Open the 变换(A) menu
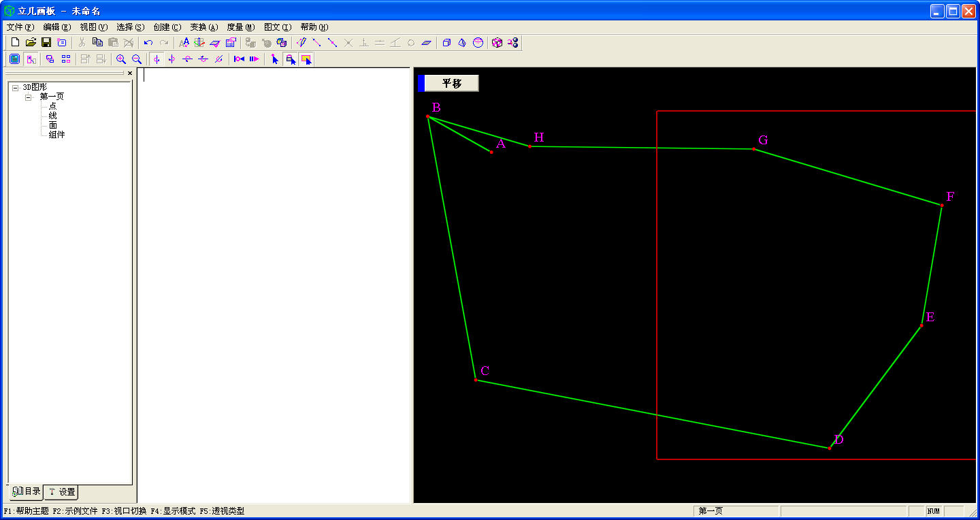The image size is (980, 520). click(x=203, y=27)
